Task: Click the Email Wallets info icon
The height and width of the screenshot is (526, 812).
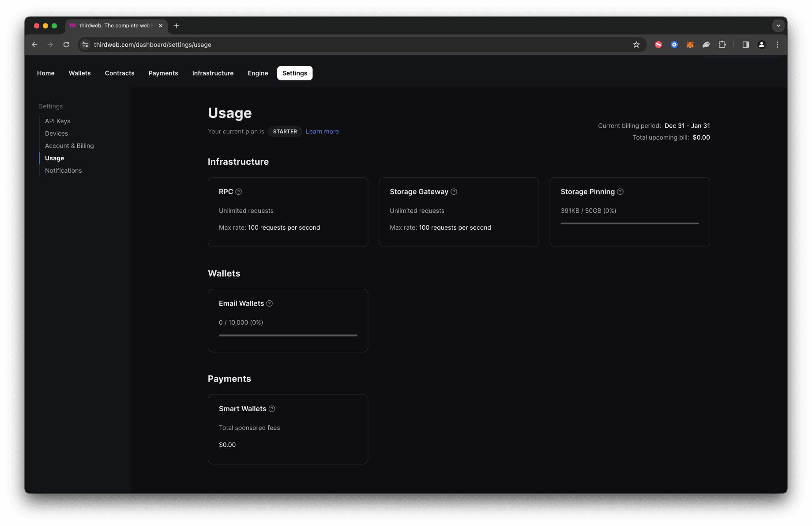Action: [x=270, y=303]
